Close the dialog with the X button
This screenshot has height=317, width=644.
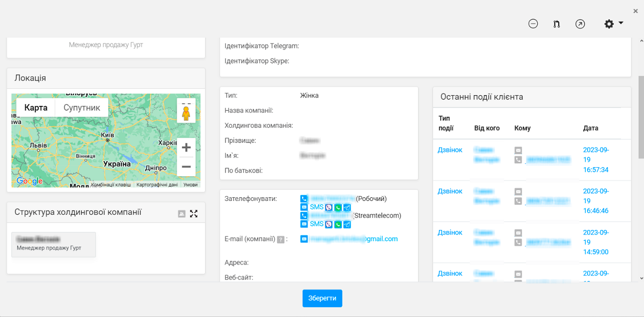click(635, 11)
